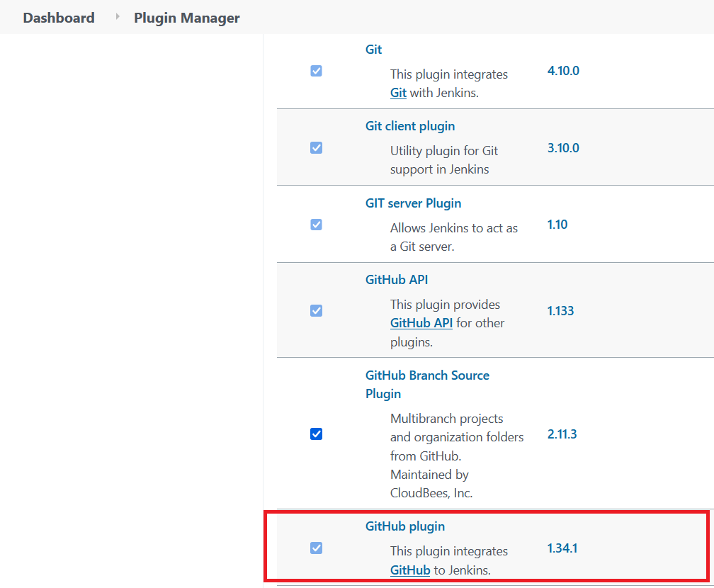
Task: Toggle the GitHub API checkbox
Action: click(316, 310)
